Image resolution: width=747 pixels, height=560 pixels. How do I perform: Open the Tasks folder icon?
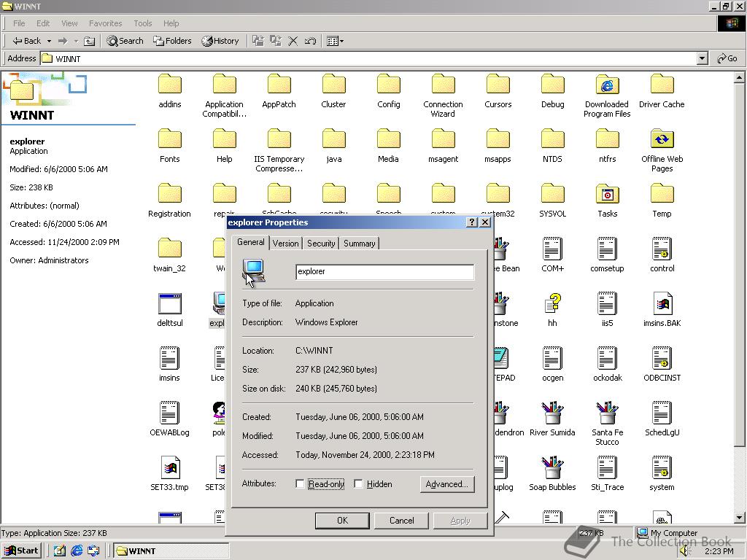[x=607, y=194]
